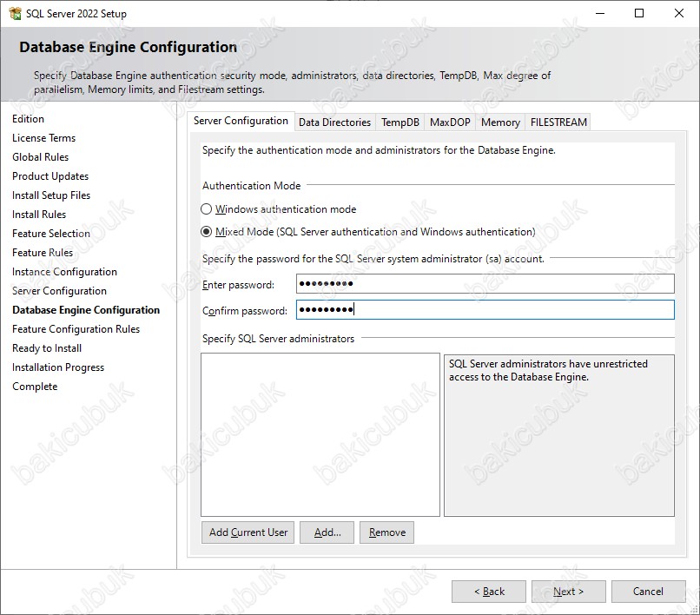Click the SQL Server Setup title bar icon
This screenshot has width=700, height=615.
15,13
